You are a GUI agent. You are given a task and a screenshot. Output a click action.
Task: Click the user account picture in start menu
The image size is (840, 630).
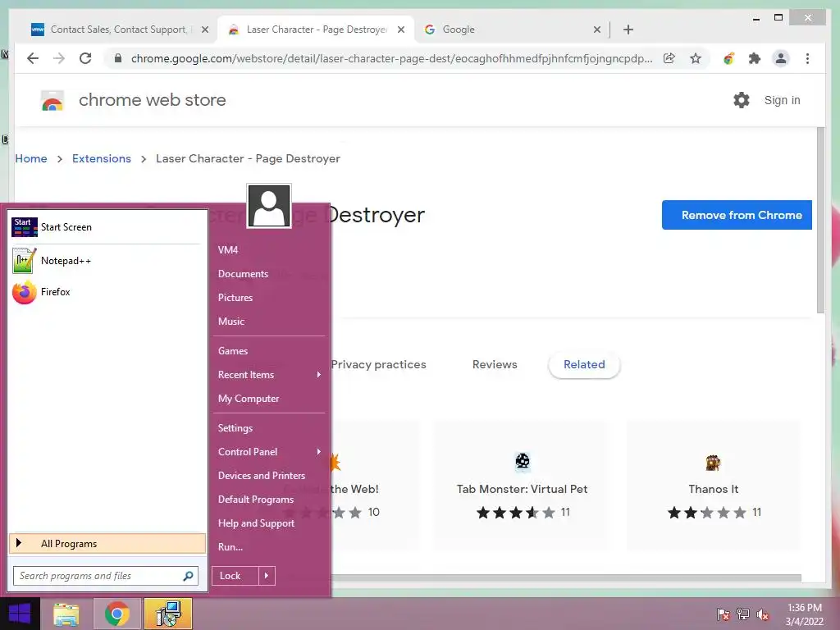pos(269,206)
